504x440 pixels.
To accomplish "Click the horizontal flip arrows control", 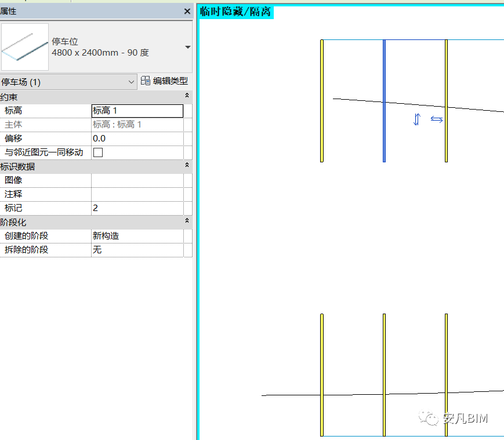I will (437, 119).
